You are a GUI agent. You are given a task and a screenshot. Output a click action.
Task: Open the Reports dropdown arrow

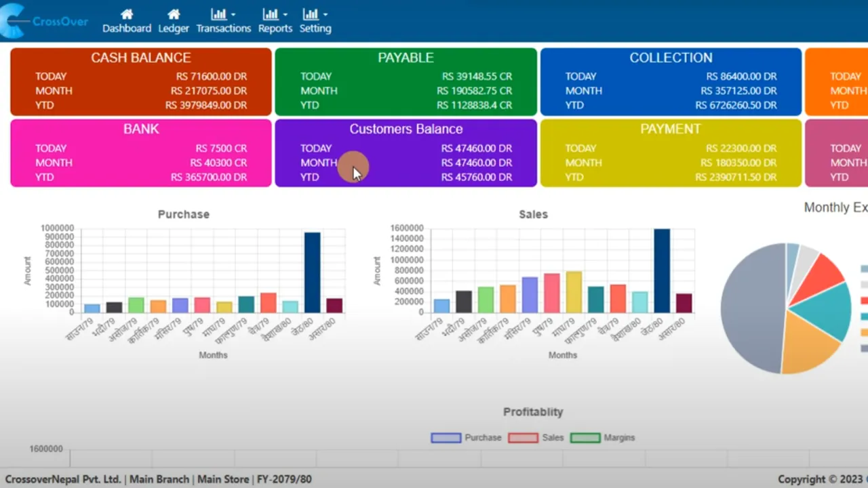pos(285,14)
